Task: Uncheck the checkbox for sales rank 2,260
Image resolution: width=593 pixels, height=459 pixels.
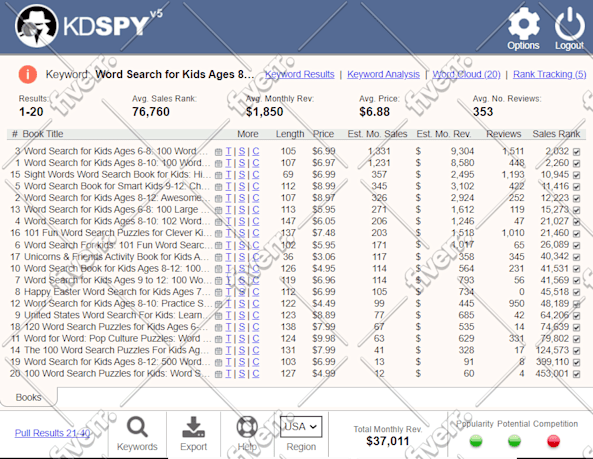Action: 576,164
